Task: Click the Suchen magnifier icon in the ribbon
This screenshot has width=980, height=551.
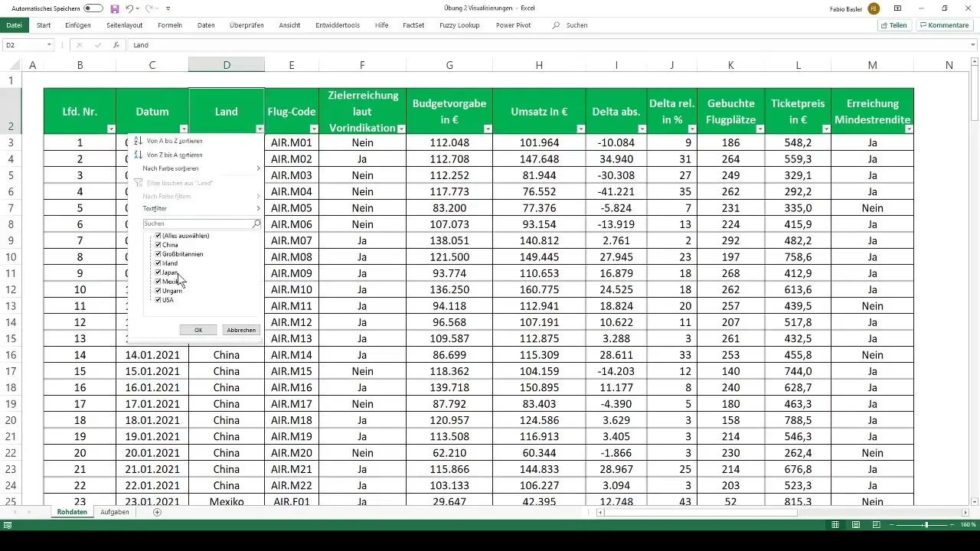Action: 556,25
